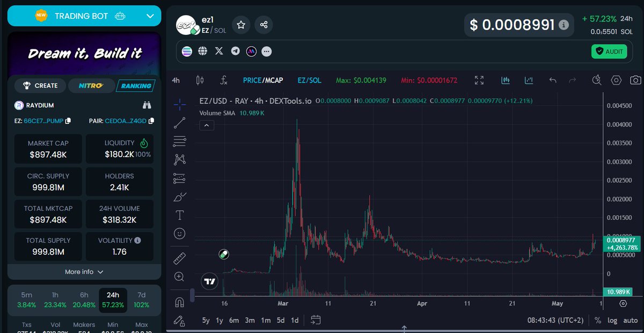The image size is (644, 333).
Task: Toggle second chart bars display icon
Action: [529, 80]
